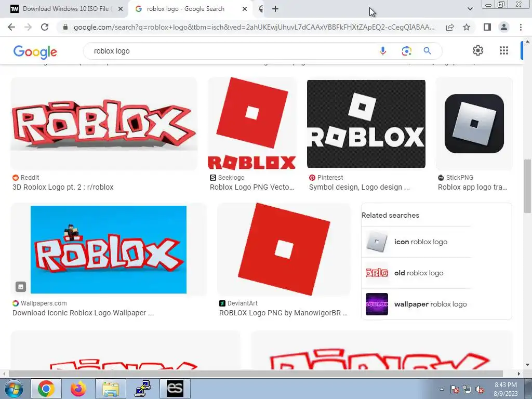Screen dimensions: 532x399
Task: Click the scrollbar down arrow
Action: (x=527, y=365)
